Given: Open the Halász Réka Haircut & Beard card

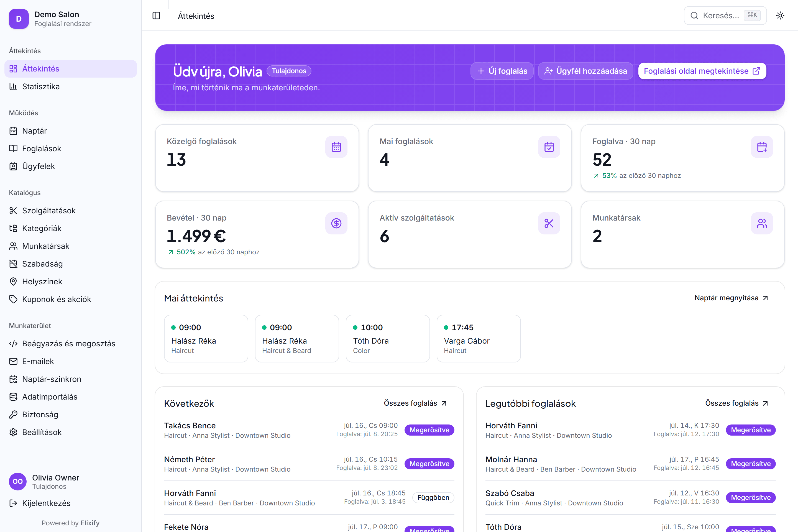Looking at the screenshot, I should [x=297, y=339].
